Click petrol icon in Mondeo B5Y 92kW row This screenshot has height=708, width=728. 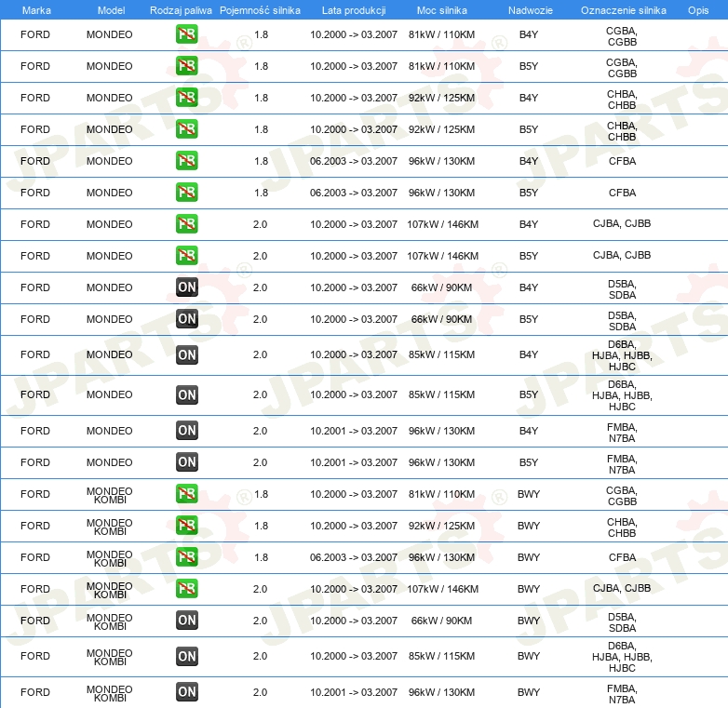[x=186, y=129]
